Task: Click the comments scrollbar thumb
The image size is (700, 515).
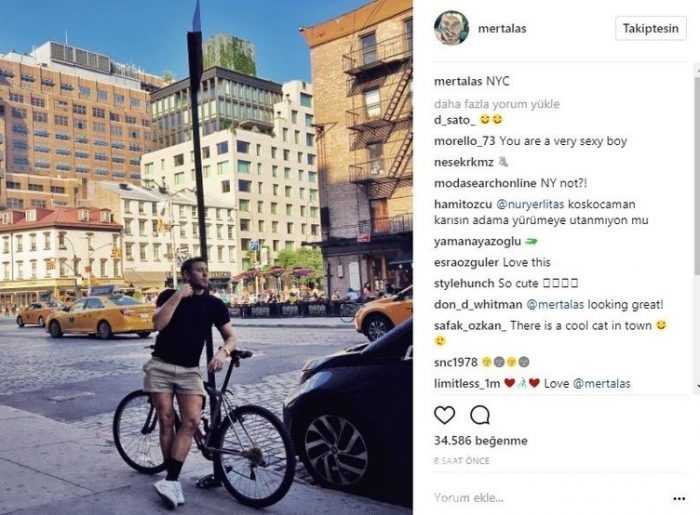Action: tap(697, 170)
